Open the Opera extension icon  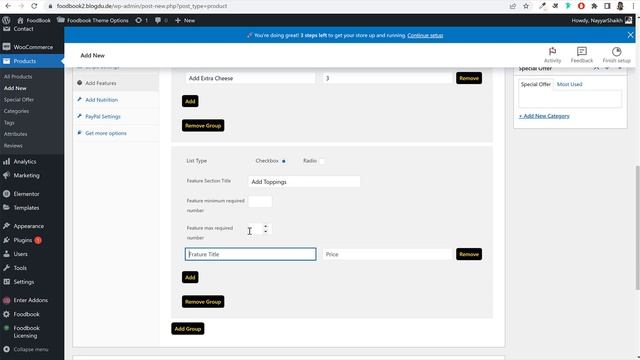581,6
